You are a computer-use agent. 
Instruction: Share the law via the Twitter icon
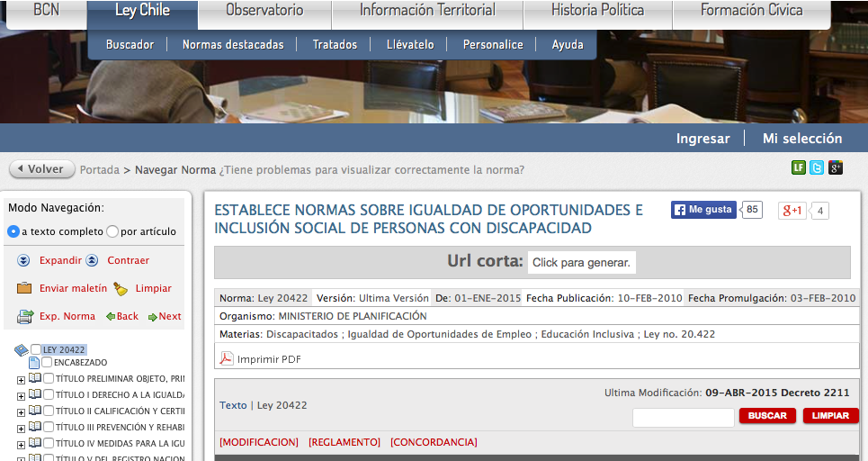point(817,167)
